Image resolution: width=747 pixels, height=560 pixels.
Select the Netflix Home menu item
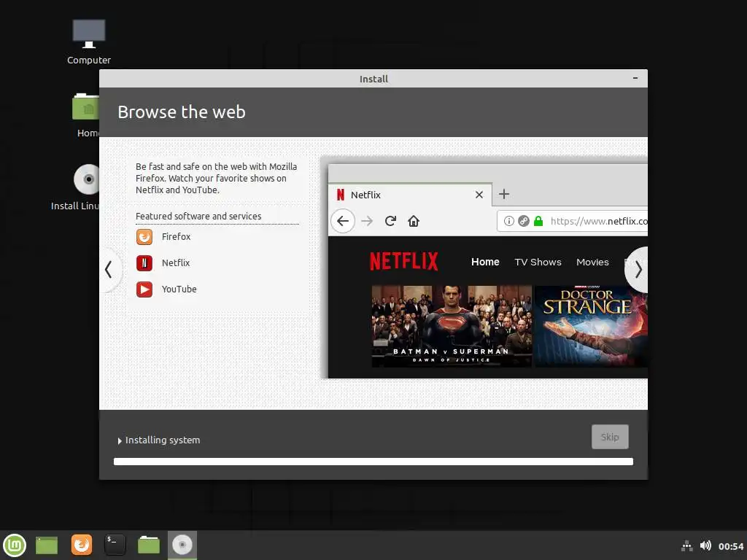pos(485,262)
